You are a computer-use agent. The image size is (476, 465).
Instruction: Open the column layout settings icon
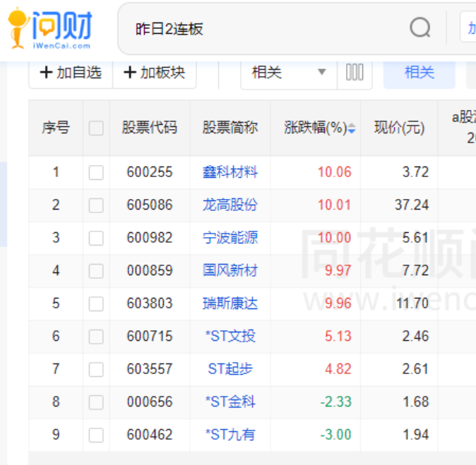point(355,73)
